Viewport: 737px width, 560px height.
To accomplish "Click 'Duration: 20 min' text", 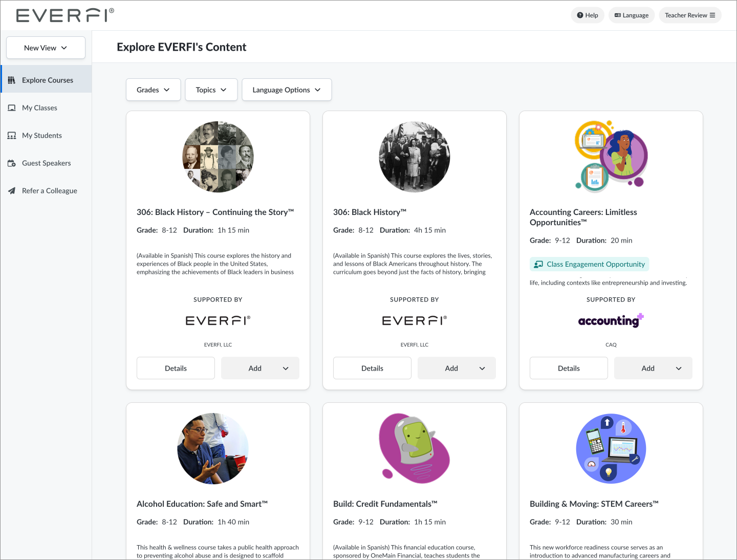I will click(604, 241).
